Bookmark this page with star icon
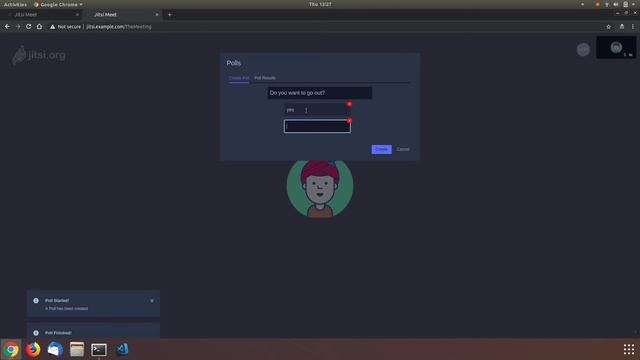 pos(609,27)
